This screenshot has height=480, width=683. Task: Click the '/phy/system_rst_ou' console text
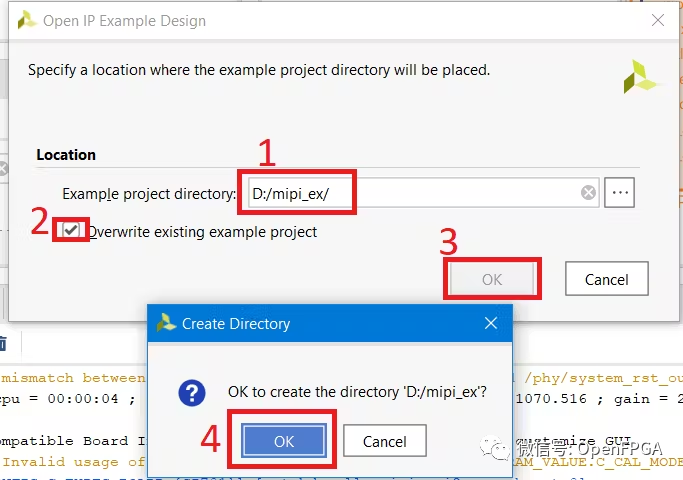coord(603,378)
